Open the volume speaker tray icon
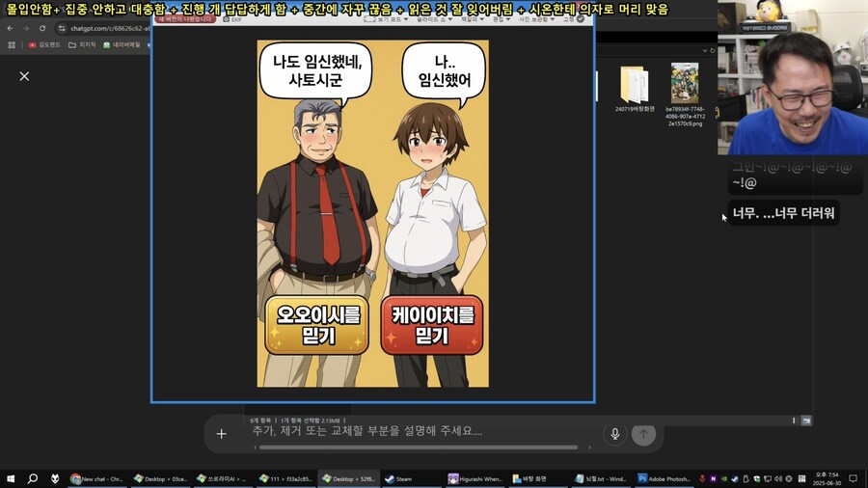868x488 pixels. click(x=778, y=478)
